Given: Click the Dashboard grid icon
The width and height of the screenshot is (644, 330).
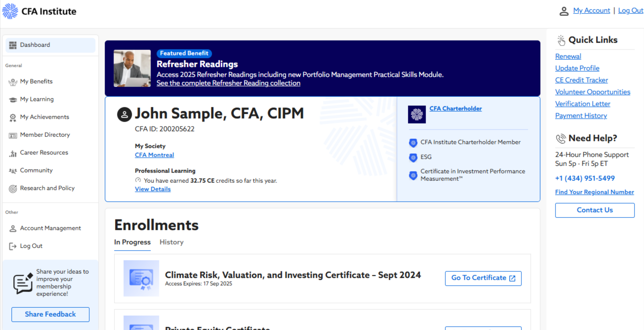Looking at the screenshot, I should tap(13, 45).
